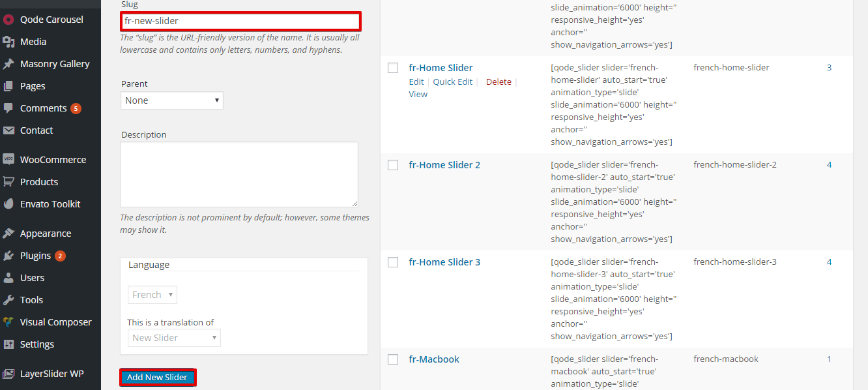Select the Masonry Gallery pin icon
Image resolution: width=868 pixels, height=390 pixels.
click(8, 64)
